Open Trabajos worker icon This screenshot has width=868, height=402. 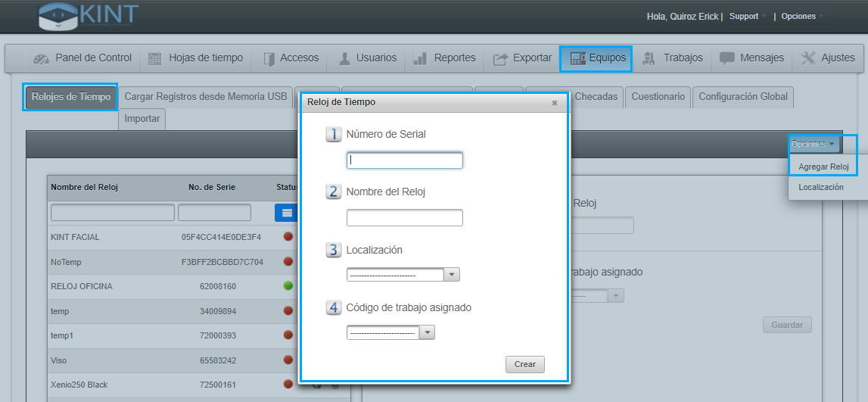[x=649, y=58]
